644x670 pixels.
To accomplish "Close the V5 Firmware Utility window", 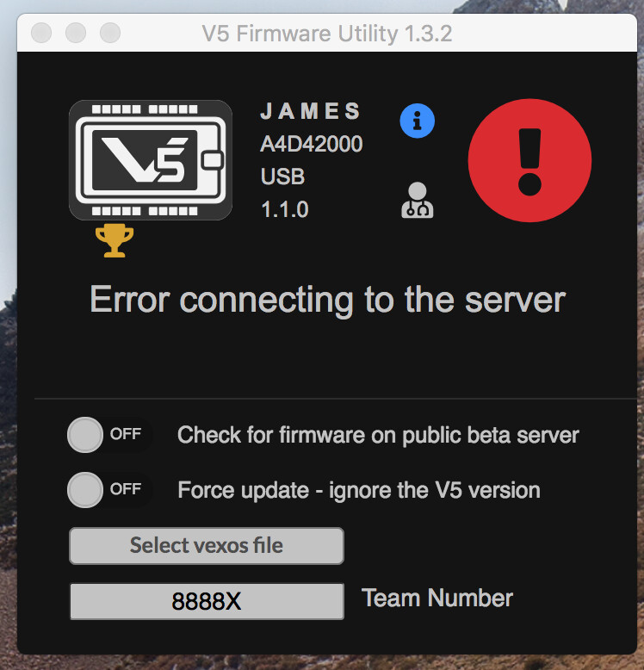I will click(41, 34).
